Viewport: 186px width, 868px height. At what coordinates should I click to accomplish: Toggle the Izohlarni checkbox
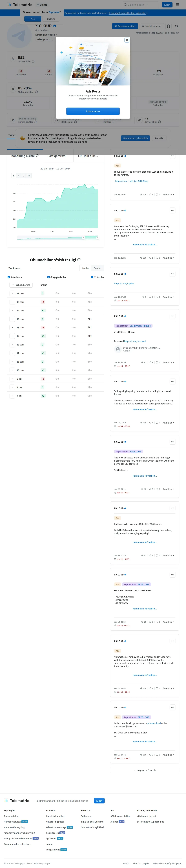[8, 277]
